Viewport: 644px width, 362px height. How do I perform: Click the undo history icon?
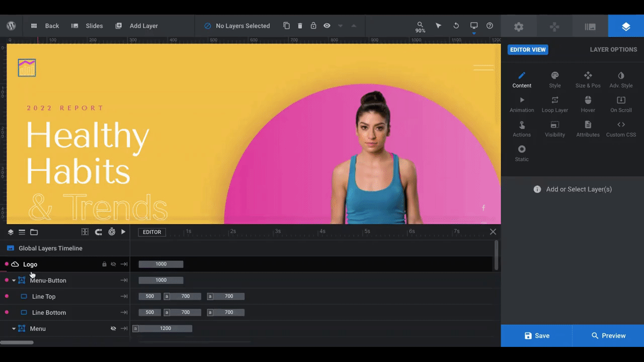pyautogui.click(x=456, y=26)
